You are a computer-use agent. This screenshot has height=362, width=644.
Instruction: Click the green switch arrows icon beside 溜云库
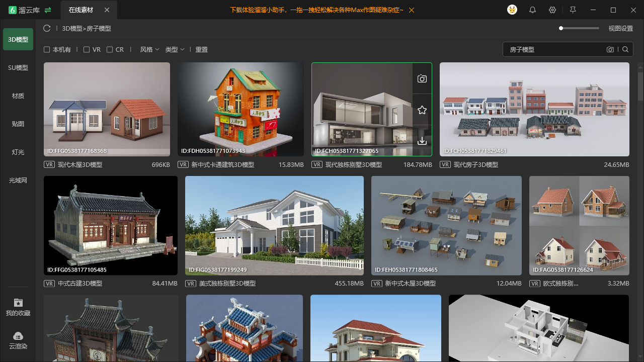coord(48,10)
